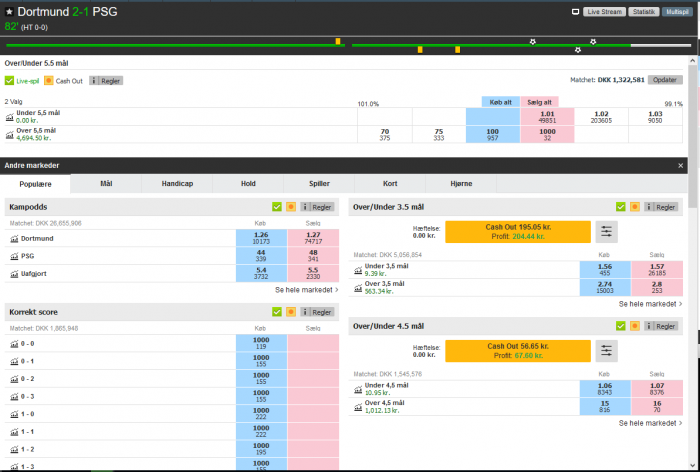Click orange cash out icon in Kampodds header
Viewport: 700px width, 472px height.
291,207
